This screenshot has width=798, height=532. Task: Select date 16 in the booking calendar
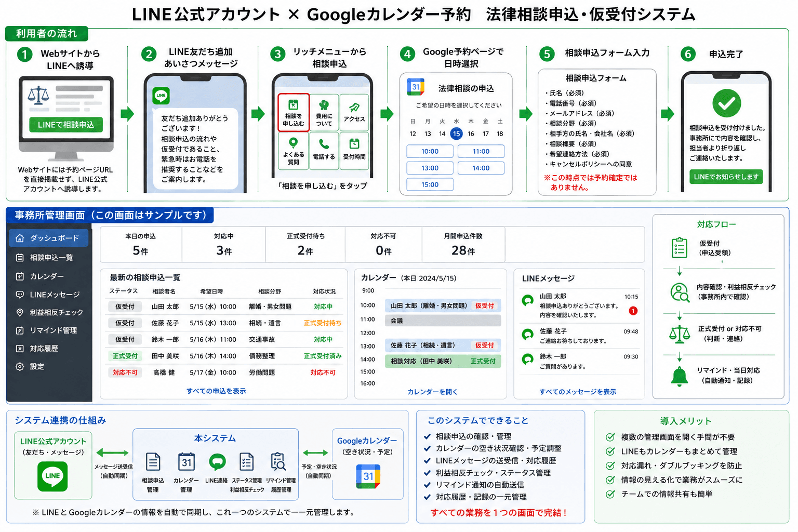[x=471, y=134]
